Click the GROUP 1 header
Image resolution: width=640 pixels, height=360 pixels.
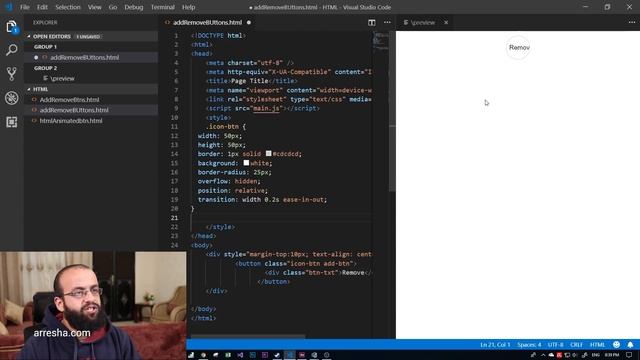[45, 47]
